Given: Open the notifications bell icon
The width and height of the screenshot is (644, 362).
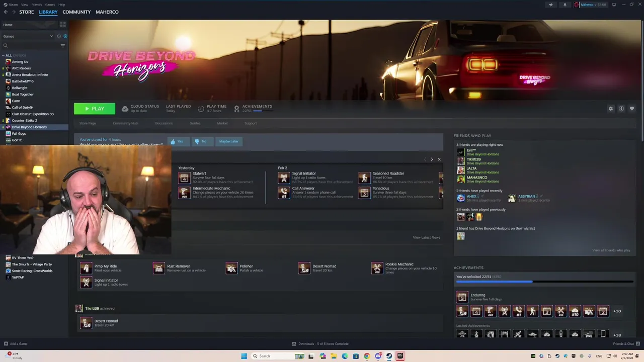Looking at the screenshot, I should tap(565, 5).
